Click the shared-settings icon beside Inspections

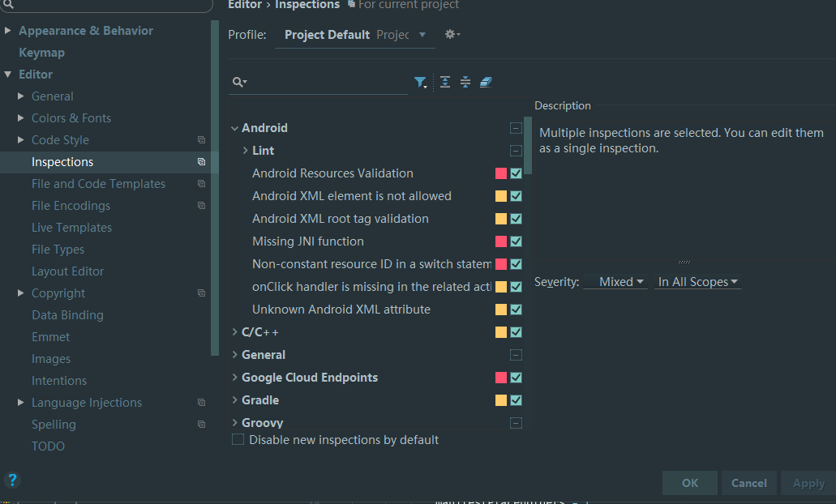coord(200,161)
